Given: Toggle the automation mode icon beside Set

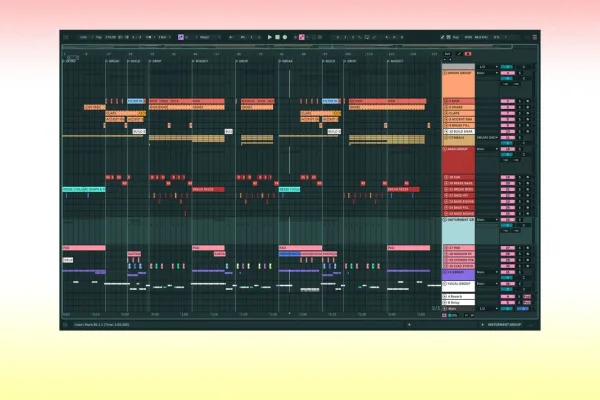Looking at the screenshot, I should [x=459, y=54].
